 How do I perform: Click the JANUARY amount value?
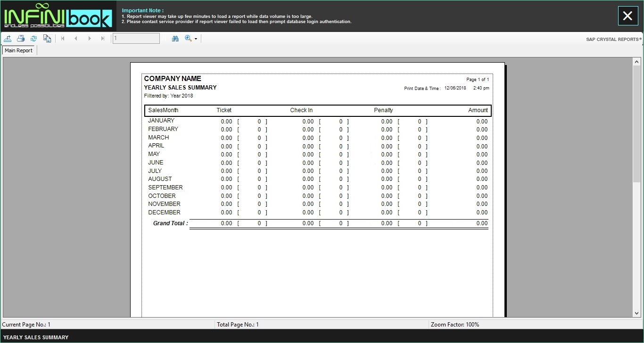[482, 122]
